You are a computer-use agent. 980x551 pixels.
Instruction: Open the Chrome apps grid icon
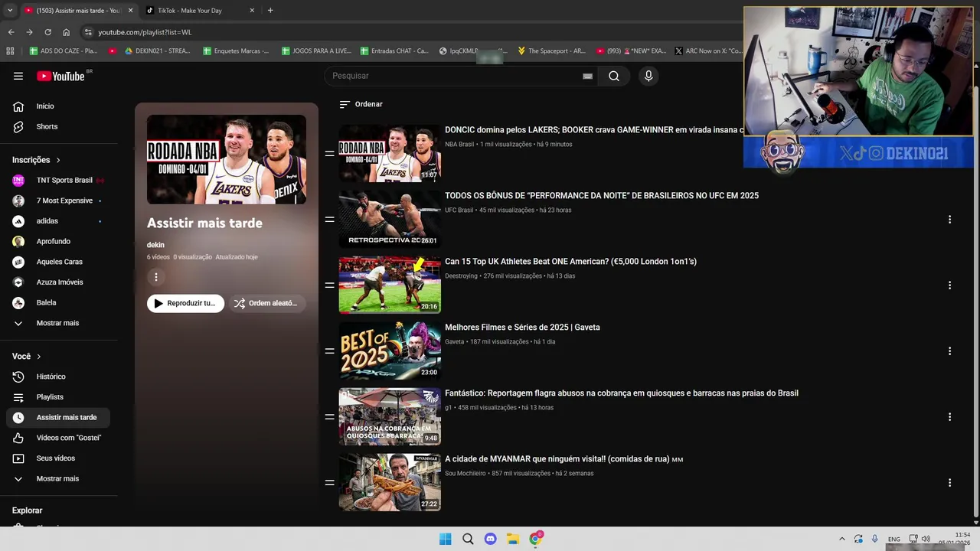point(10,51)
